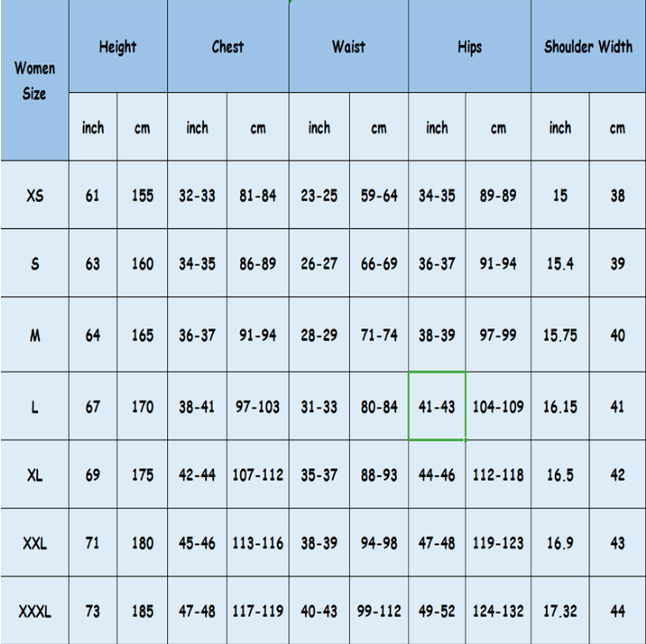Select the 15.75 shoulder width cell

(x=560, y=335)
